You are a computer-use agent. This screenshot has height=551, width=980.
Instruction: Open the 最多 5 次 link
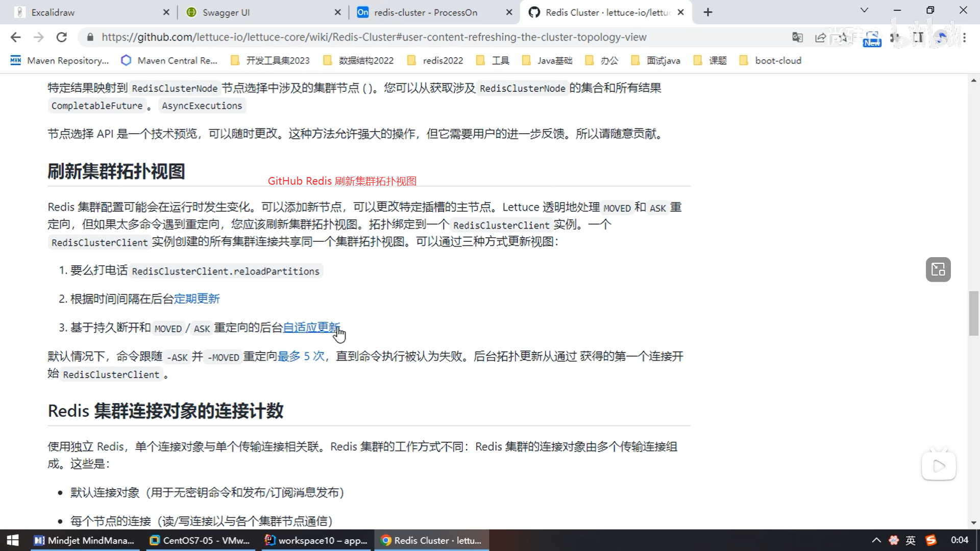(301, 356)
